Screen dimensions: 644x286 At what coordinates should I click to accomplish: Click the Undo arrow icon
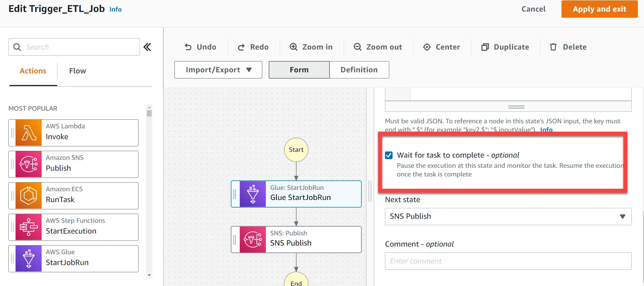(x=188, y=47)
